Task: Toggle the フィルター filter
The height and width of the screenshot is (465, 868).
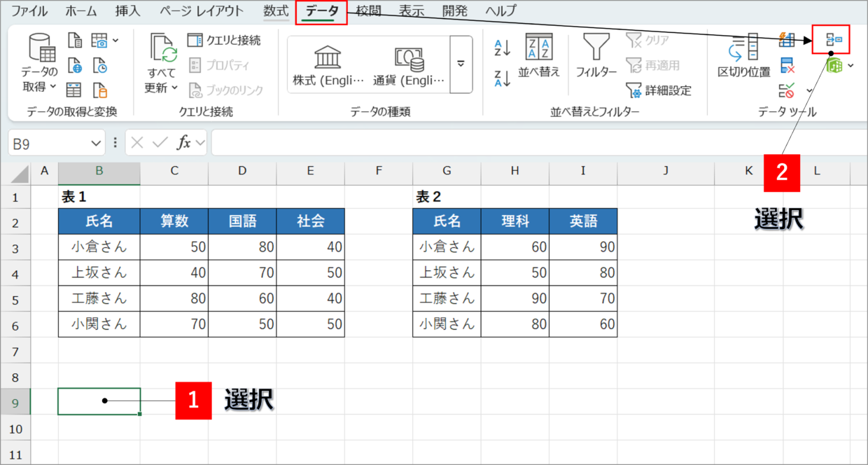Action: 596,56
